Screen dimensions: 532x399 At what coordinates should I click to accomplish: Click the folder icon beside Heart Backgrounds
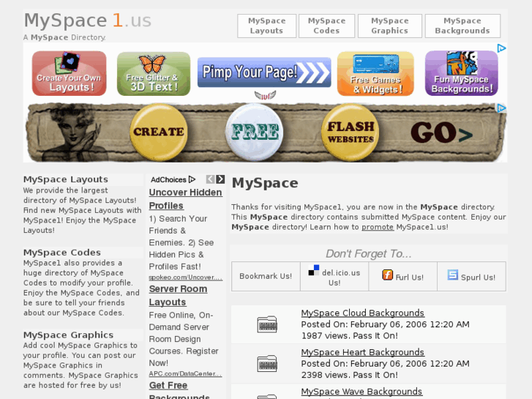267,363
